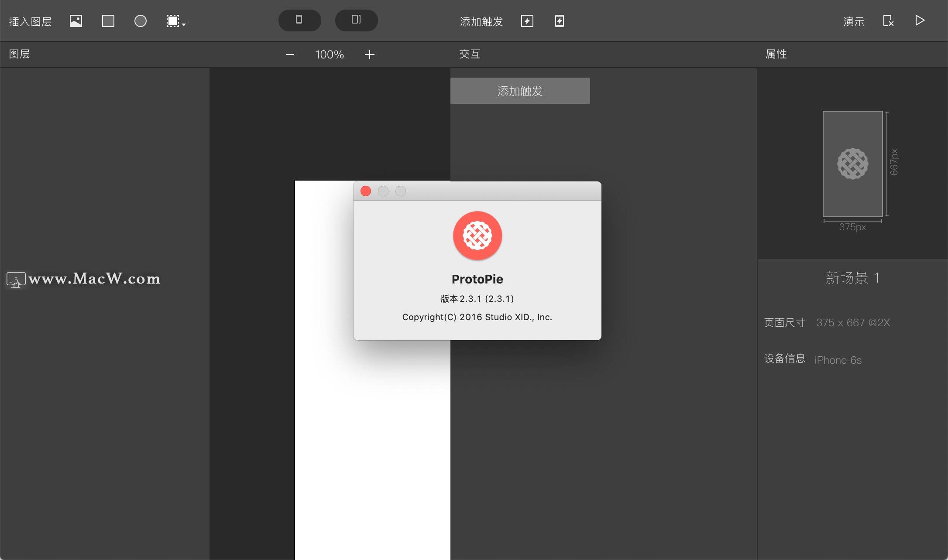Click the 新场景 1 scene name
This screenshot has height=560, width=948.
(852, 278)
